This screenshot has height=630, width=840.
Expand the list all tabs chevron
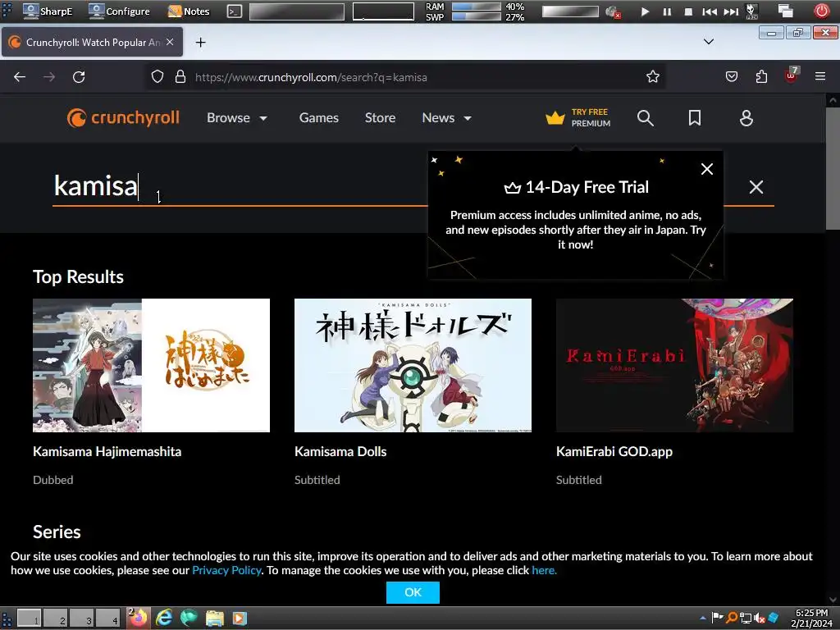pyautogui.click(x=708, y=42)
